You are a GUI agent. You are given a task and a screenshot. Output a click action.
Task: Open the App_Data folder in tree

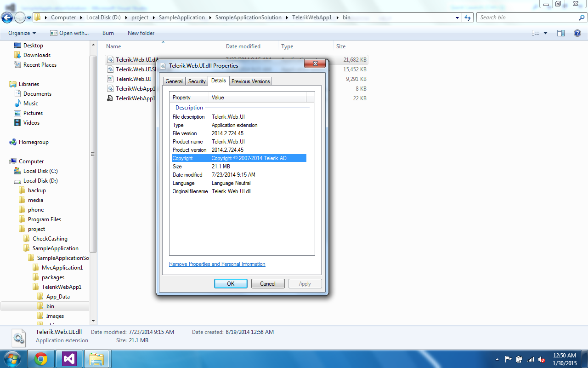click(x=58, y=297)
